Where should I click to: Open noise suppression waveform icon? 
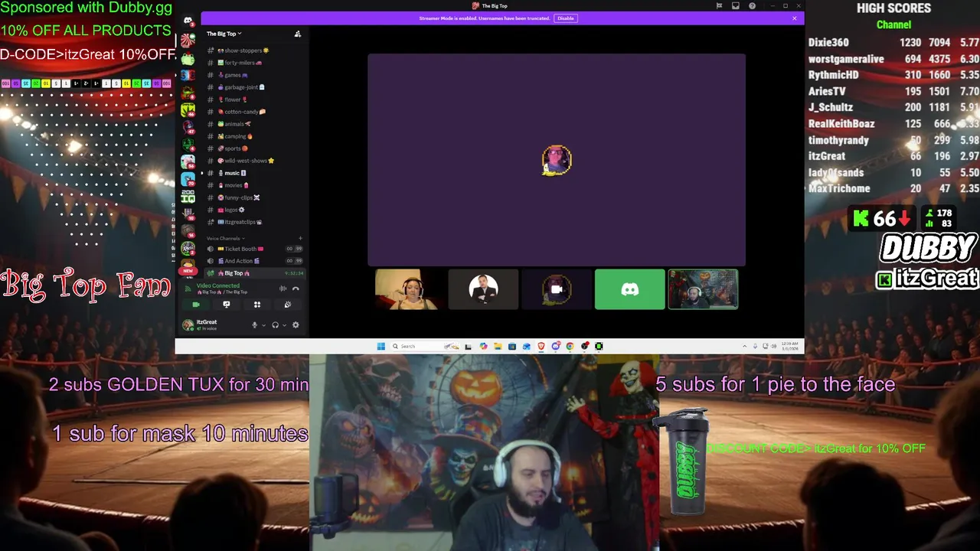283,289
